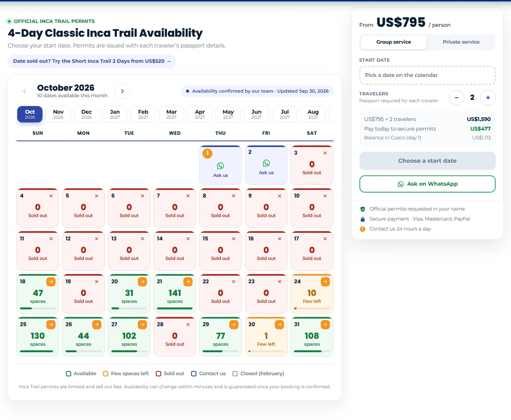Click WhatsApp icon on October 2 cell
Viewport: 511px width, 420px height.
tap(266, 163)
